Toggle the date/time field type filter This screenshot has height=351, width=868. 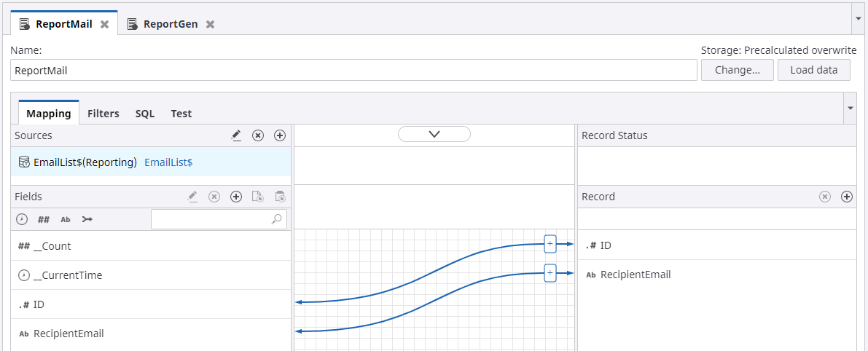click(x=23, y=219)
